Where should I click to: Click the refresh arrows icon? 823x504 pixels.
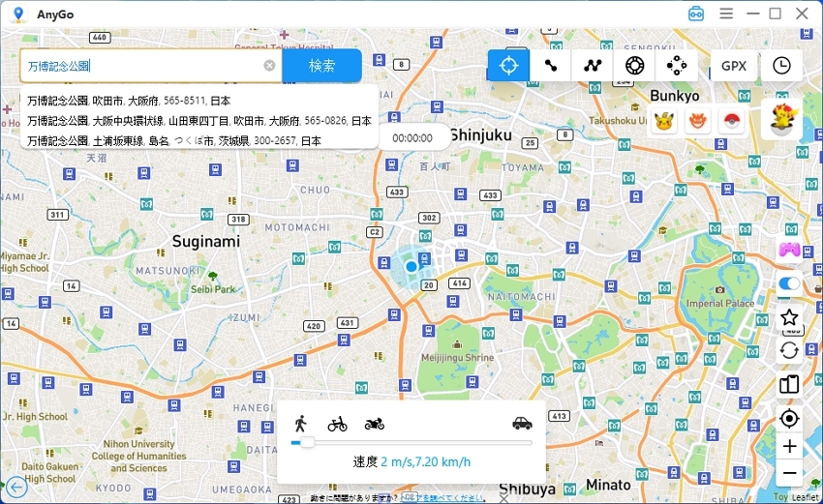[x=789, y=350]
